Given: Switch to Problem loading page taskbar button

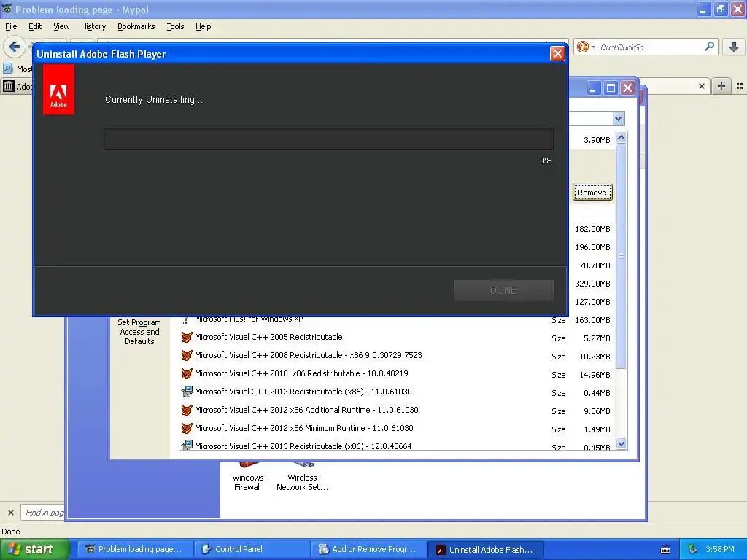Looking at the screenshot, I should (135, 549).
